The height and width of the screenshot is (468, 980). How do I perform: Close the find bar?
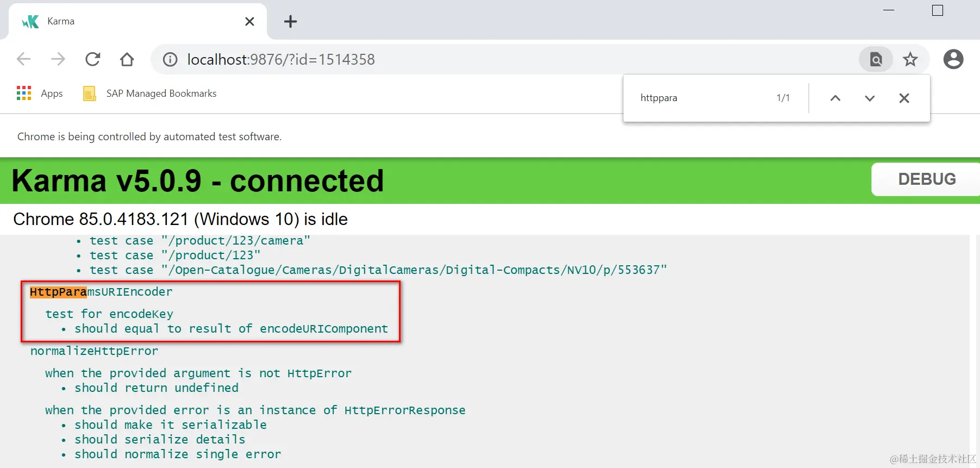pyautogui.click(x=904, y=98)
